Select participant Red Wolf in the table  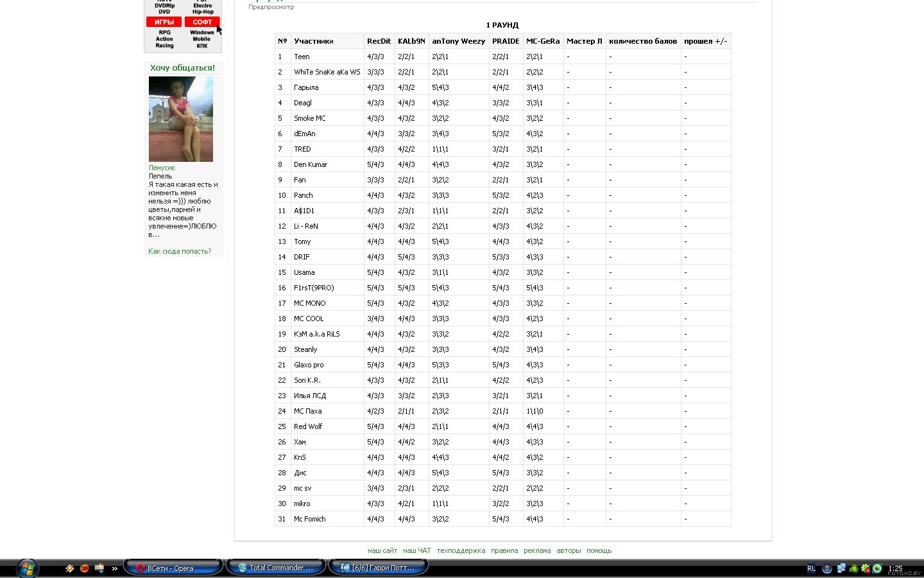[308, 426]
